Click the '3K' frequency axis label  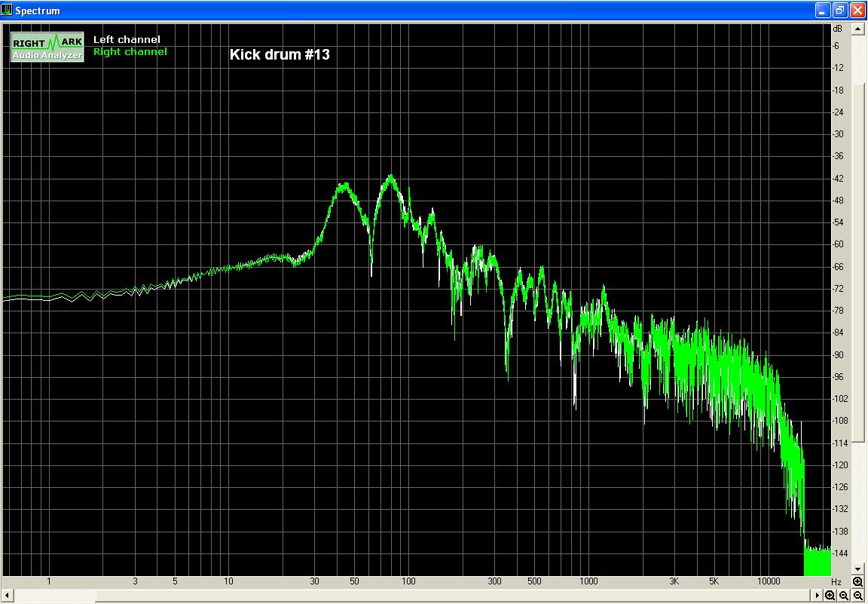[x=674, y=581]
